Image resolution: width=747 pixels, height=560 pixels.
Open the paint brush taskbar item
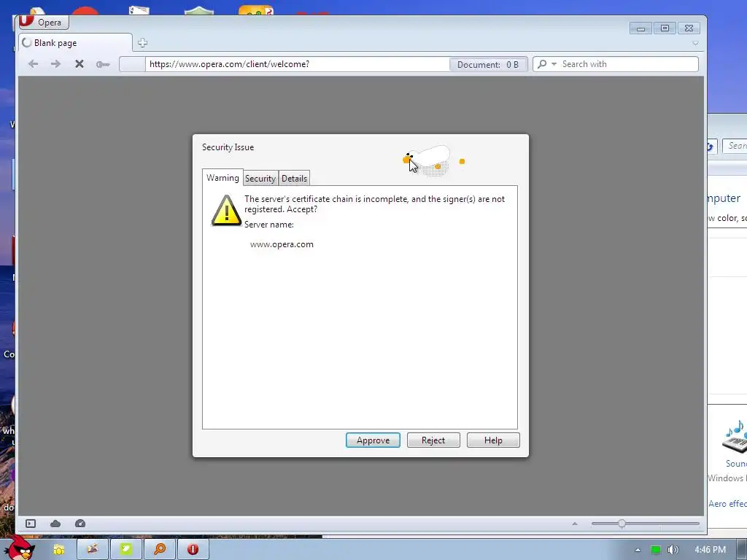tap(93, 549)
